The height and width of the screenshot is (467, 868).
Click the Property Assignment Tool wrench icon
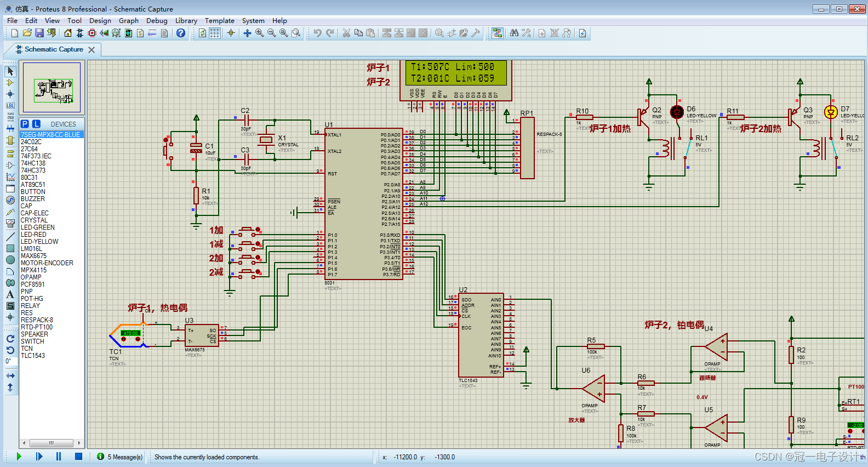(527, 33)
